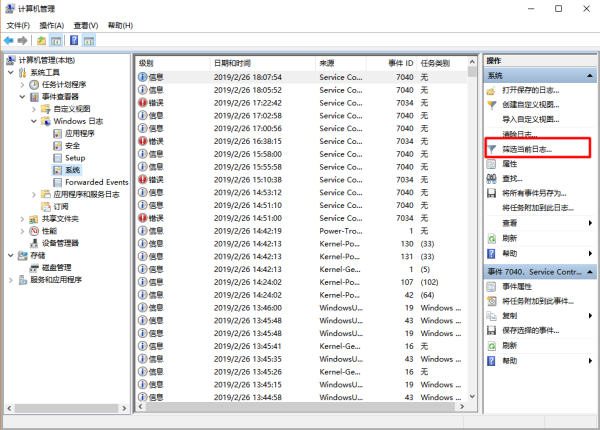Sort by 来源 column header
Screen dimensions: 600x430
(341, 63)
